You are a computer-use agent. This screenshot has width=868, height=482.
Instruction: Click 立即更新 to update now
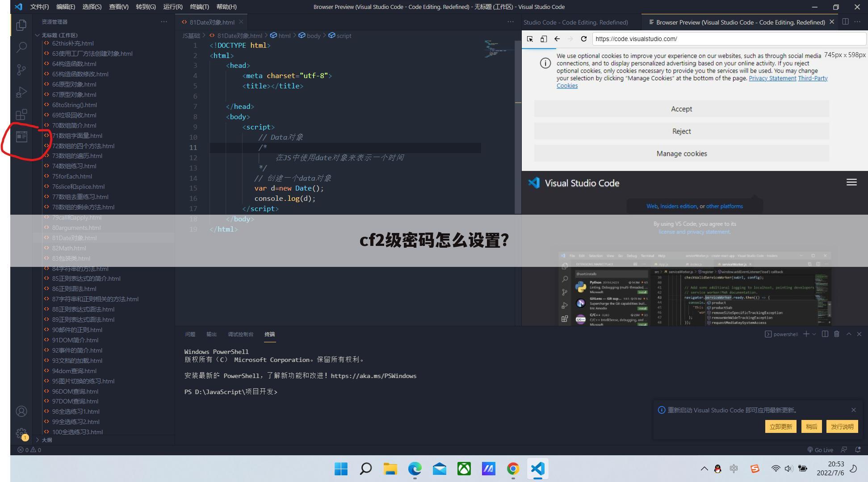[780, 427]
